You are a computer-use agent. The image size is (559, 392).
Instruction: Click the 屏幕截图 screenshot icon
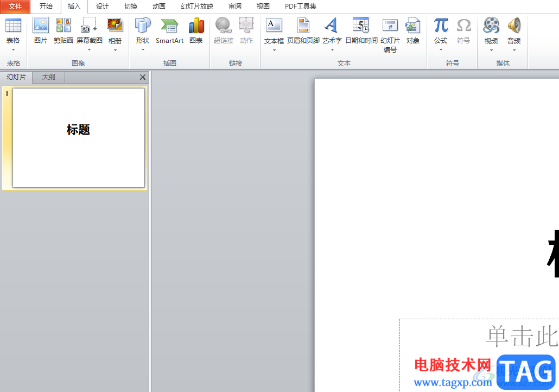tap(89, 26)
